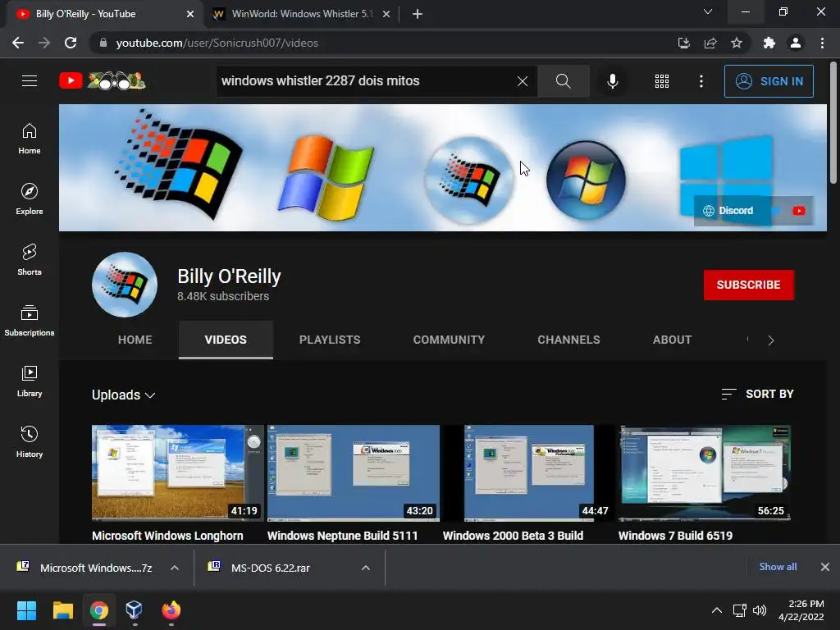Show hidden system tray icons
This screenshot has height=630, width=840.
pyautogui.click(x=717, y=610)
